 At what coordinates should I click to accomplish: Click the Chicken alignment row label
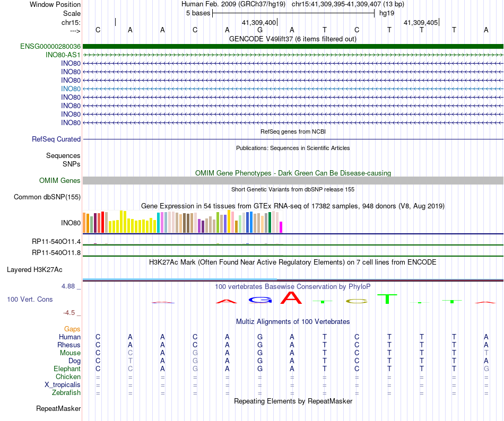[68, 376]
